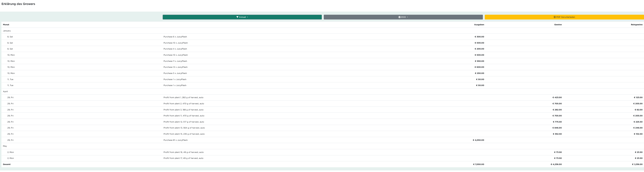Click the Gesamt total row label

7,164
